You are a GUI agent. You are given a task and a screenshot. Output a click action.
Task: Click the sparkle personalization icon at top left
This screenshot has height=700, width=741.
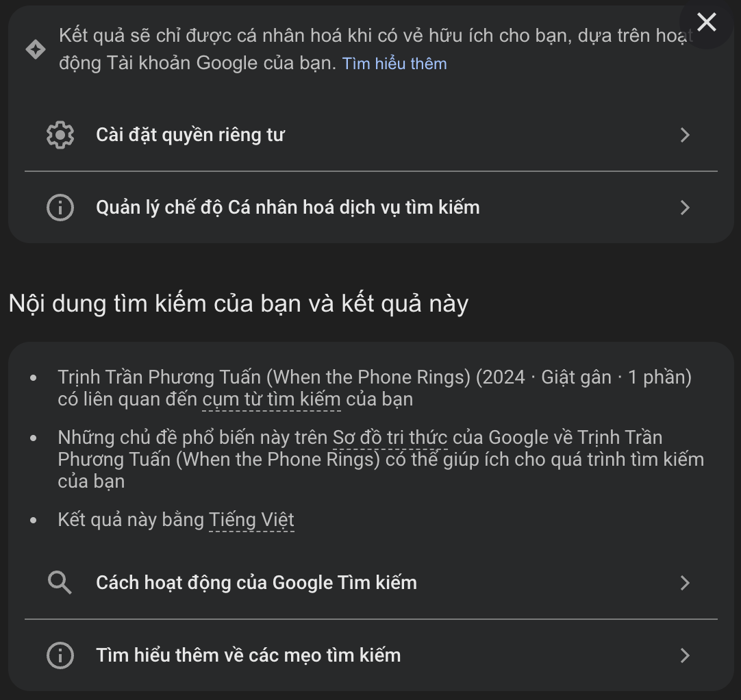coord(35,49)
